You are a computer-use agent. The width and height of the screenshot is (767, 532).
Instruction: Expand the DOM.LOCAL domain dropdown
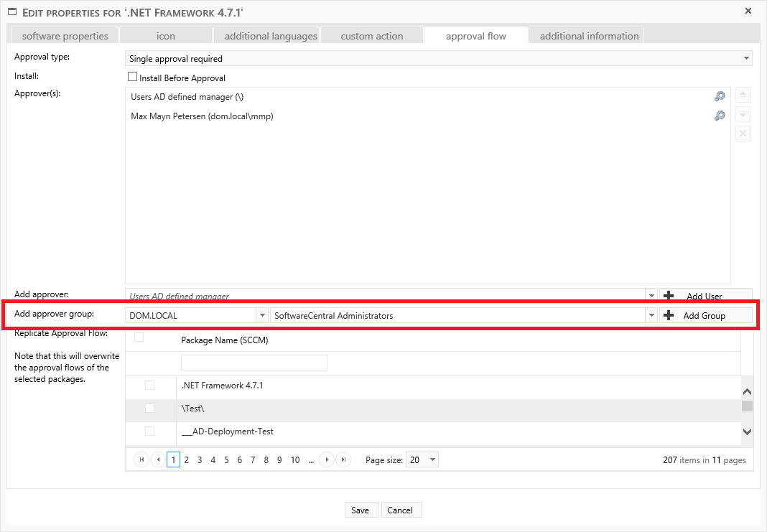[261, 315]
